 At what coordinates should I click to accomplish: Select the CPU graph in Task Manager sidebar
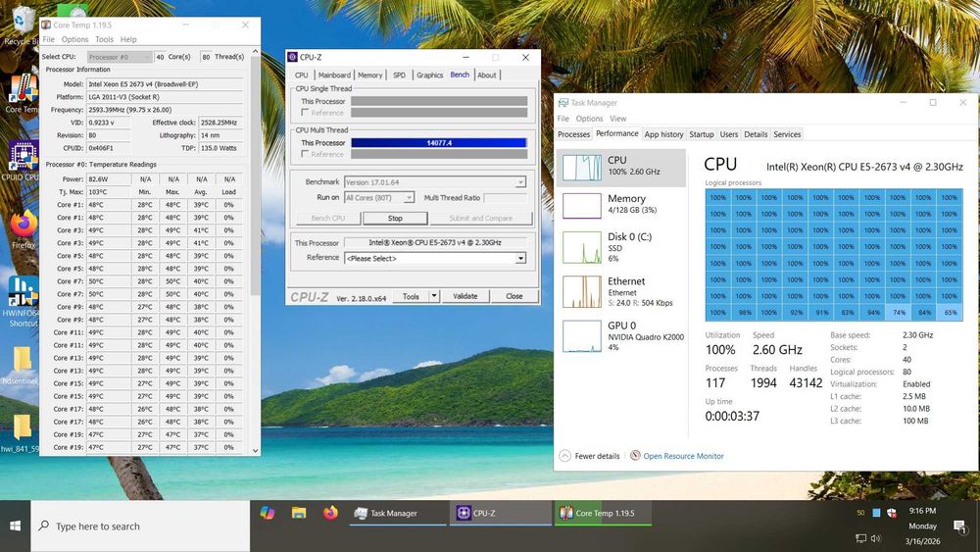pos(620,167)
